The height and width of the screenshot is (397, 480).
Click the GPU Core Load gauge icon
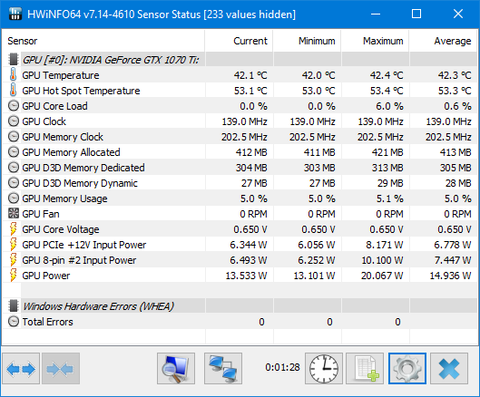tap(13, 106)
